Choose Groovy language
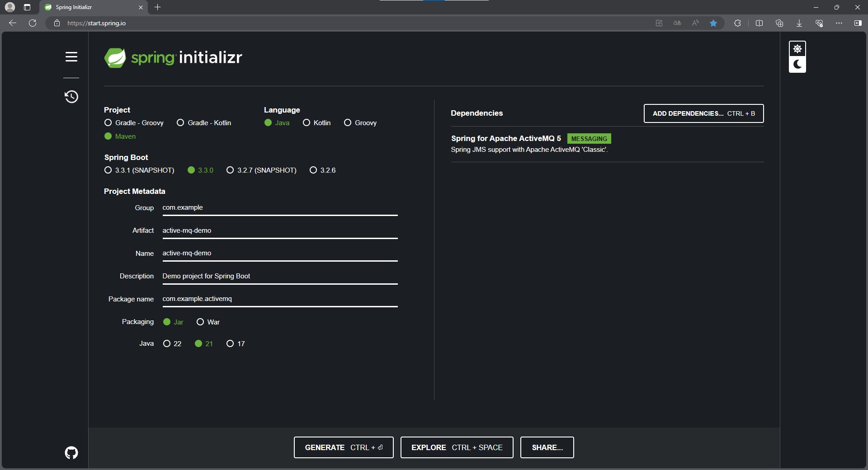 pyautogui.click(x=360, y=123)
